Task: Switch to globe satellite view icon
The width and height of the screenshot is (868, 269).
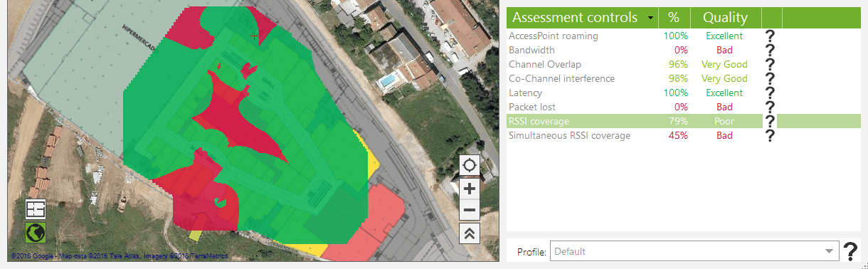Action: pyautogui.click(x=36, y=232)
